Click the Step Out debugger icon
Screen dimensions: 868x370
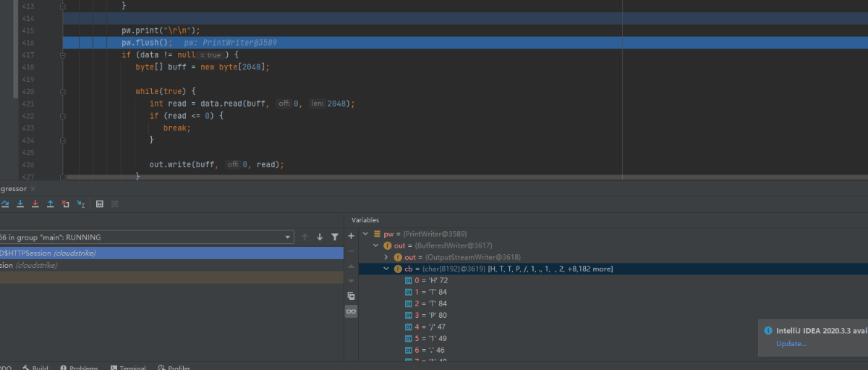(x=51, y=204)
